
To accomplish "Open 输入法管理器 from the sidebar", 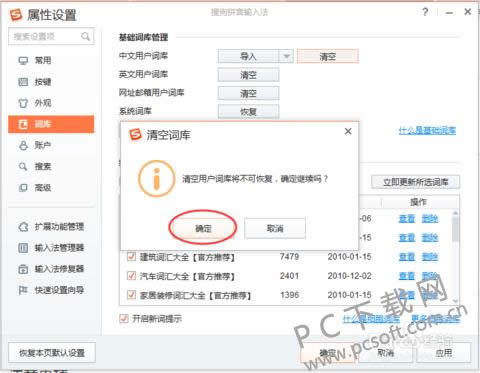I will (x=59, y=248).
